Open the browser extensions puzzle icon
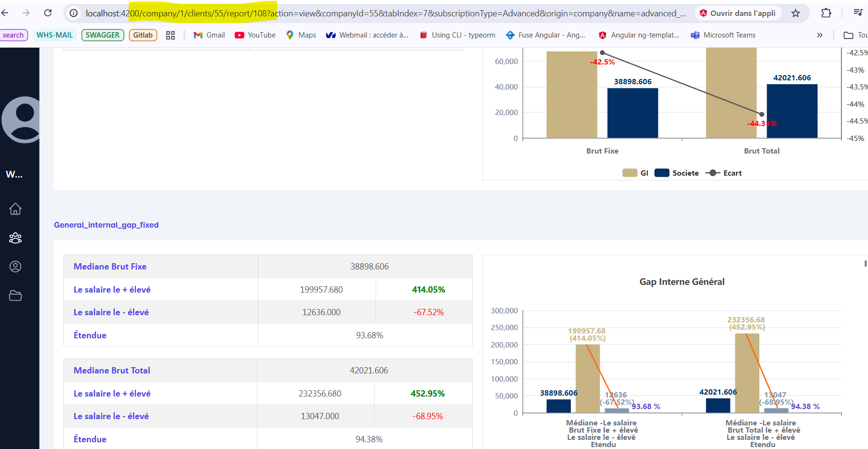Image resolution: width=868 pixels, height=449 pixels. 826,13
